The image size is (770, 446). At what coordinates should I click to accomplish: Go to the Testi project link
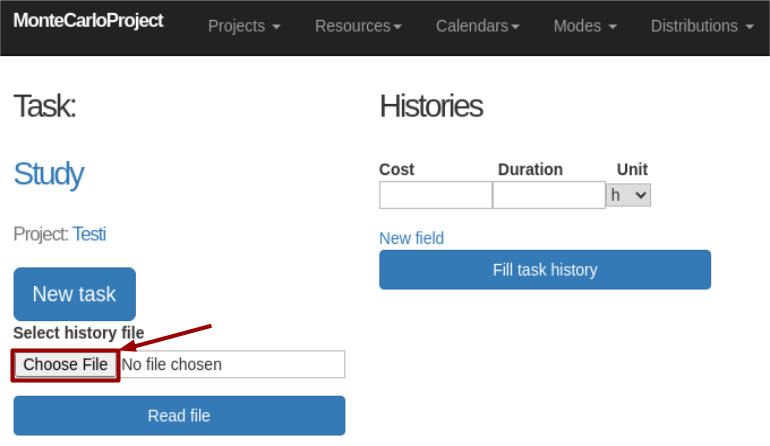[89, 234]
